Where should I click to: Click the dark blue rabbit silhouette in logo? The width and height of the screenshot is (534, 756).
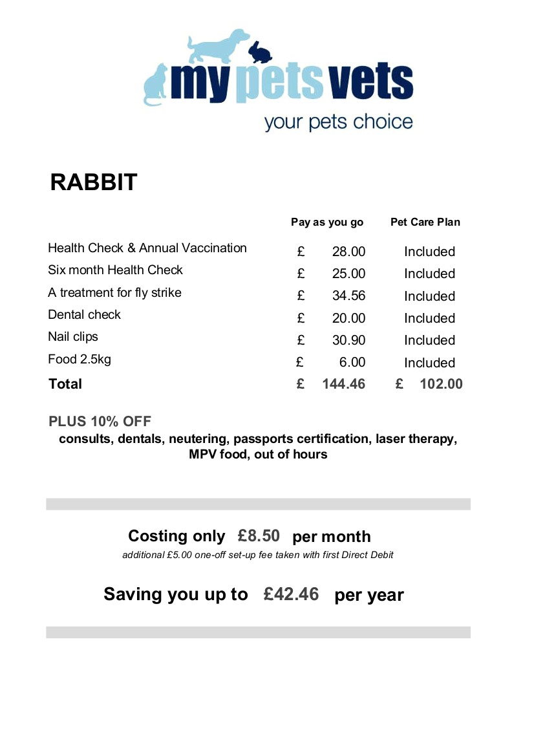pyautogui.click(x=262, y=53)
